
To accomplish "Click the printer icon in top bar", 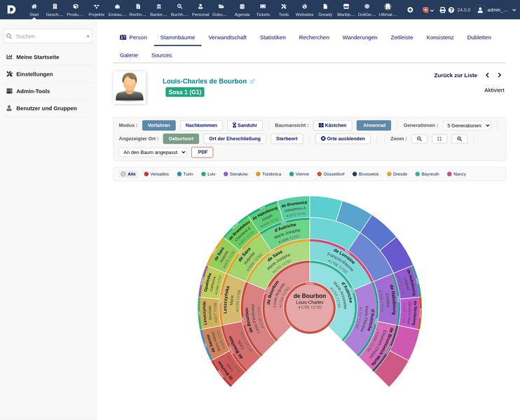I will coord(442,10).
